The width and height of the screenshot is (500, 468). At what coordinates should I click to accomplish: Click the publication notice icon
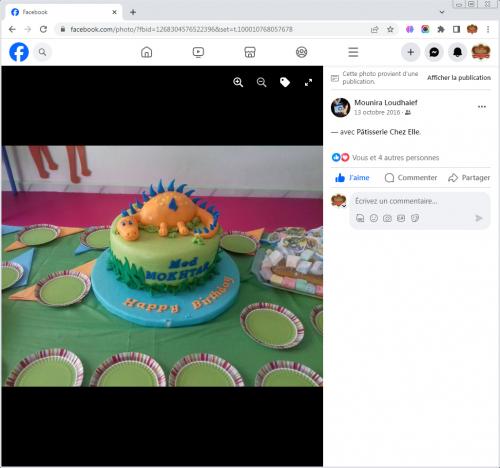335,78
